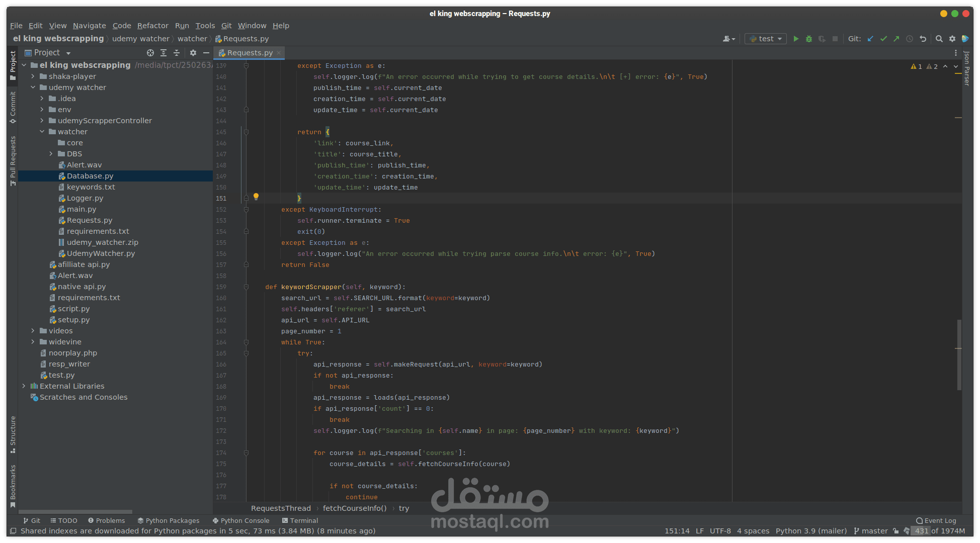Open the Project view selector dropdown

(48, 53)
